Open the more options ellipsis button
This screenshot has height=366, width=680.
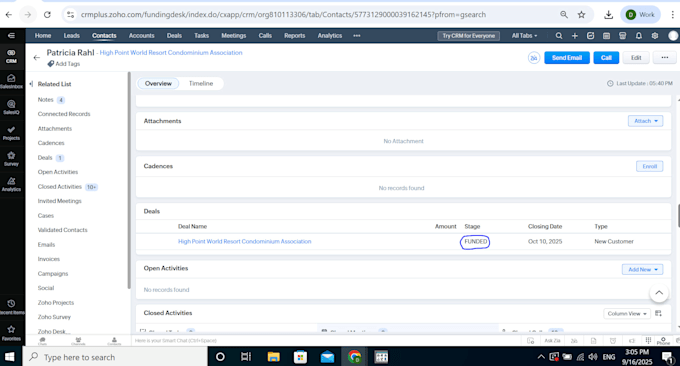664,58
